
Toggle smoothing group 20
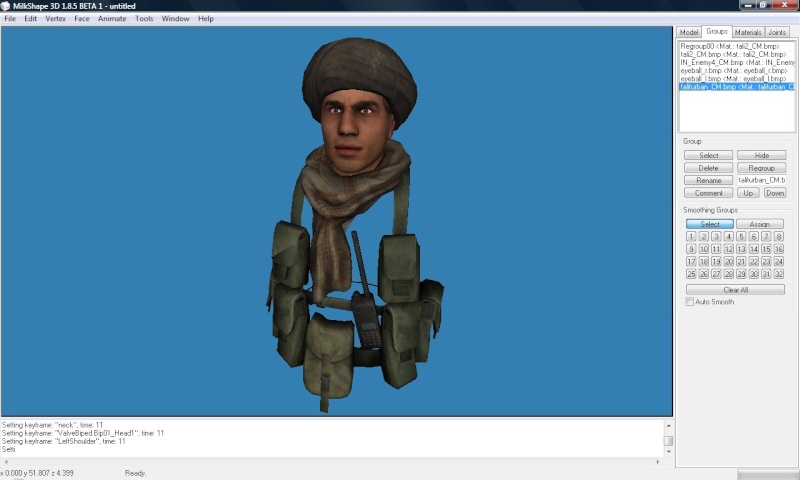pos(729,261)
